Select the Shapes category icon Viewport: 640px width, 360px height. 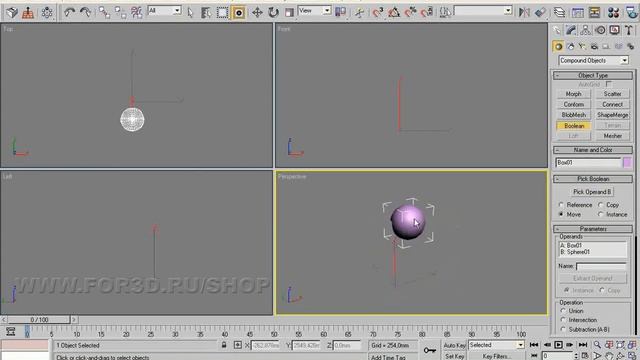coord(571,47)
